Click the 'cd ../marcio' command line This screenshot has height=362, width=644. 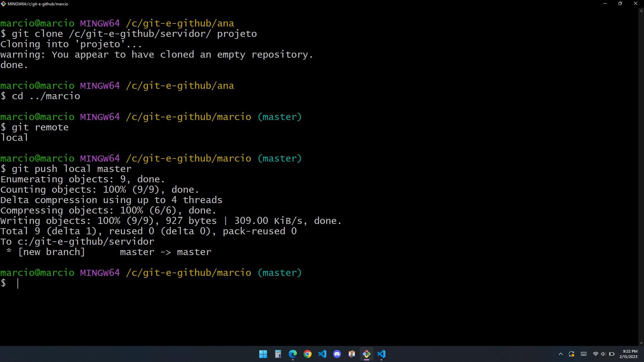(x=40, y=96)
